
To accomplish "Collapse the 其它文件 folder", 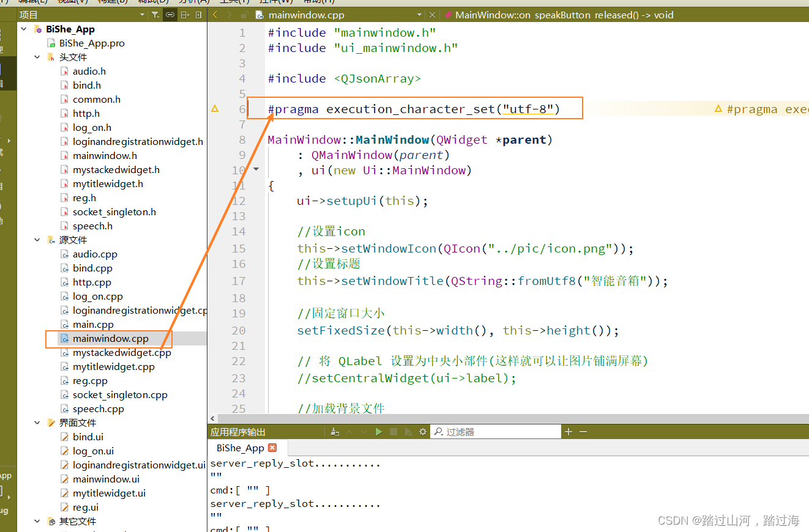I will click(x=37, y=521).
